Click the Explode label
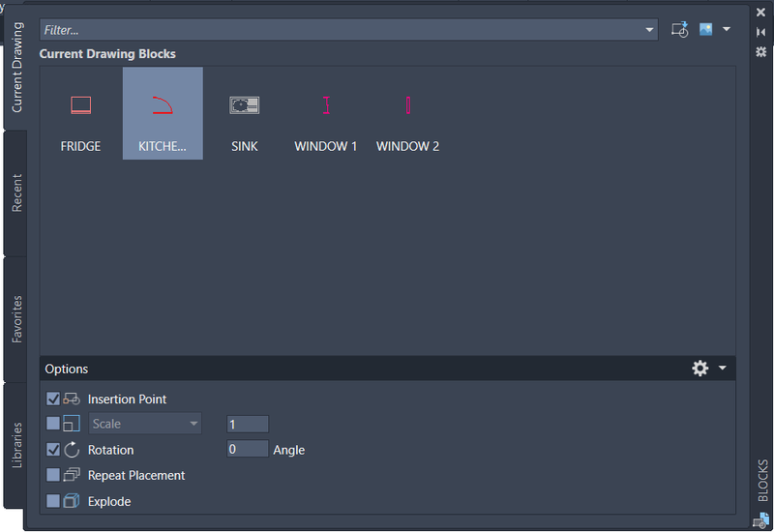The width and height of the screenshot is (774, 532). pyautogui.click(x=109, y=502)
